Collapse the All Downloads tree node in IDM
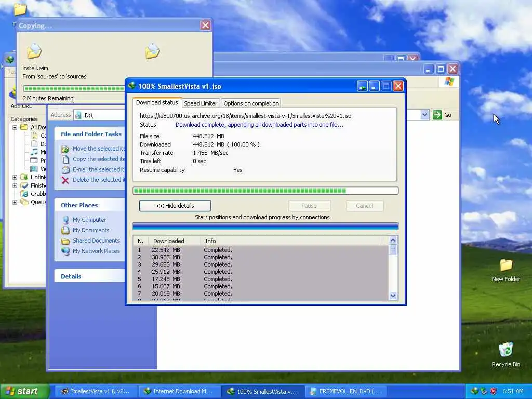Screen dimensions: 532x399 15,127
